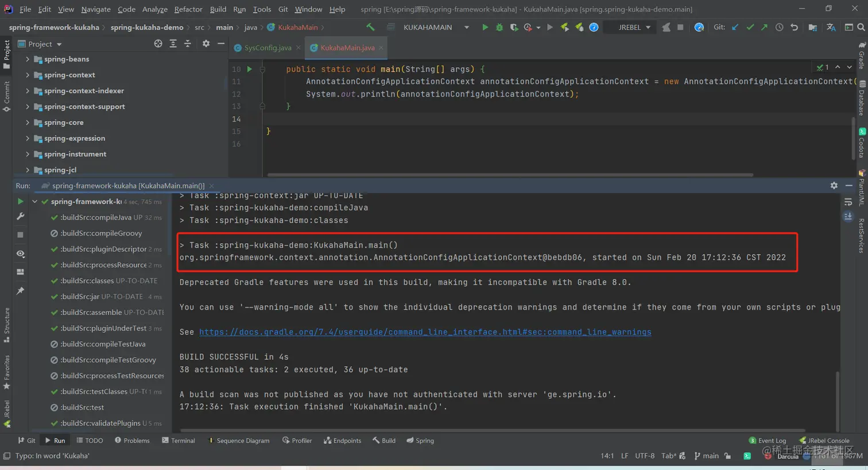Rollback changes with the undo arrow
This screenshot has width=868, height=470.
(794, 27)
